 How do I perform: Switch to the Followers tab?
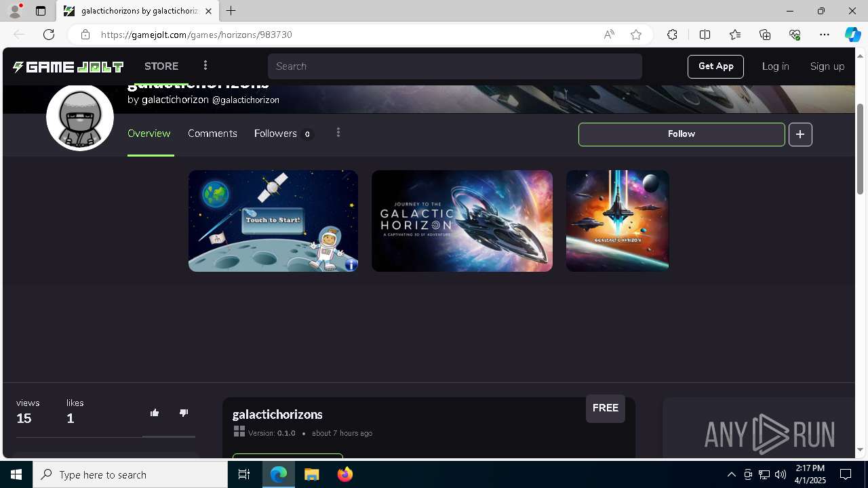pyautogui.click(x=283, y=134)
